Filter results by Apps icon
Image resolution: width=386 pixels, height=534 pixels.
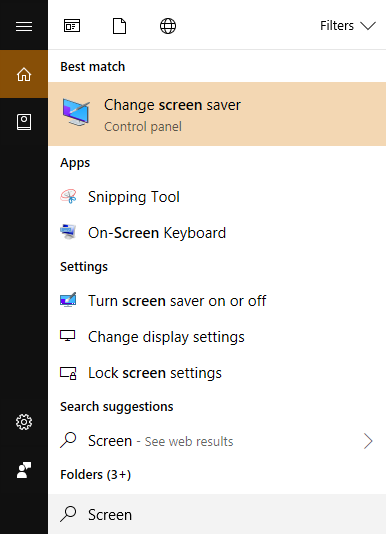[72, 26]
